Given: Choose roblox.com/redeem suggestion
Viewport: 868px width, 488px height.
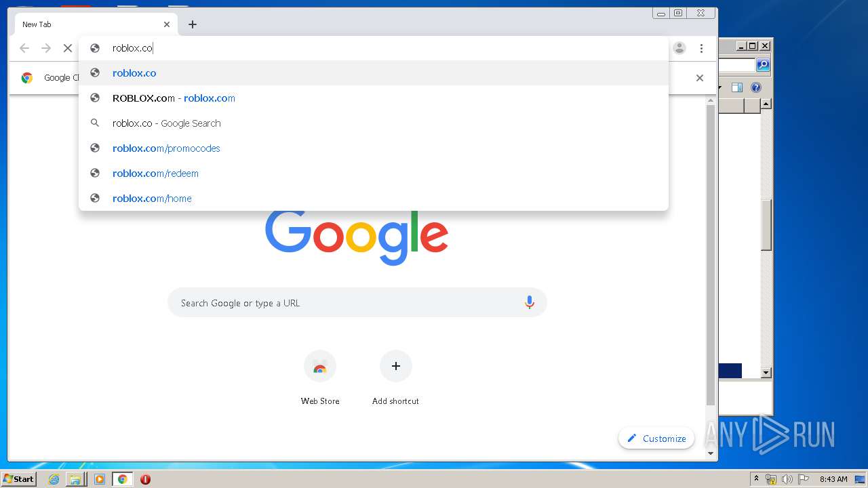Looking at the screenshot, I should [x=373, y=174].
